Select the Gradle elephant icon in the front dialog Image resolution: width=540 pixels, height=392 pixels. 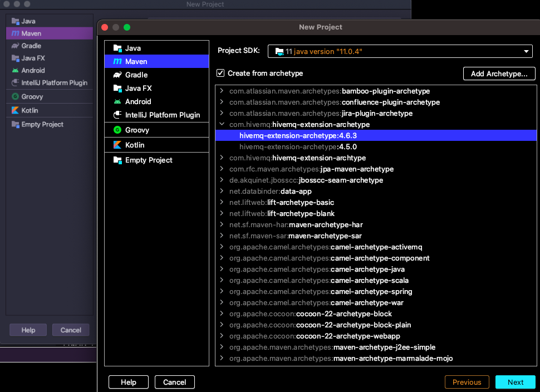pyautogui.click(x=117, y=75)
